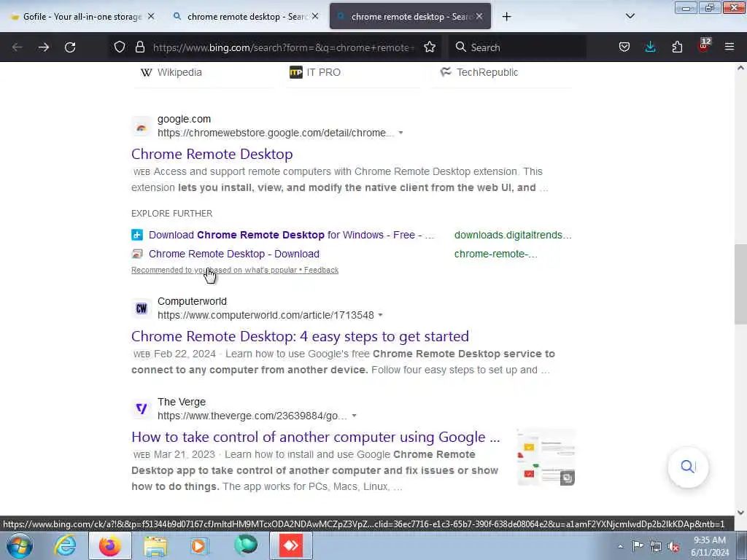Launch Internet Explorer from taskbar

pos(65,545)
